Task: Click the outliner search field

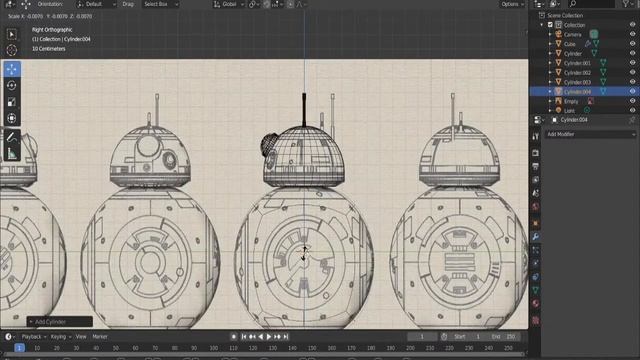Action: 591,4
